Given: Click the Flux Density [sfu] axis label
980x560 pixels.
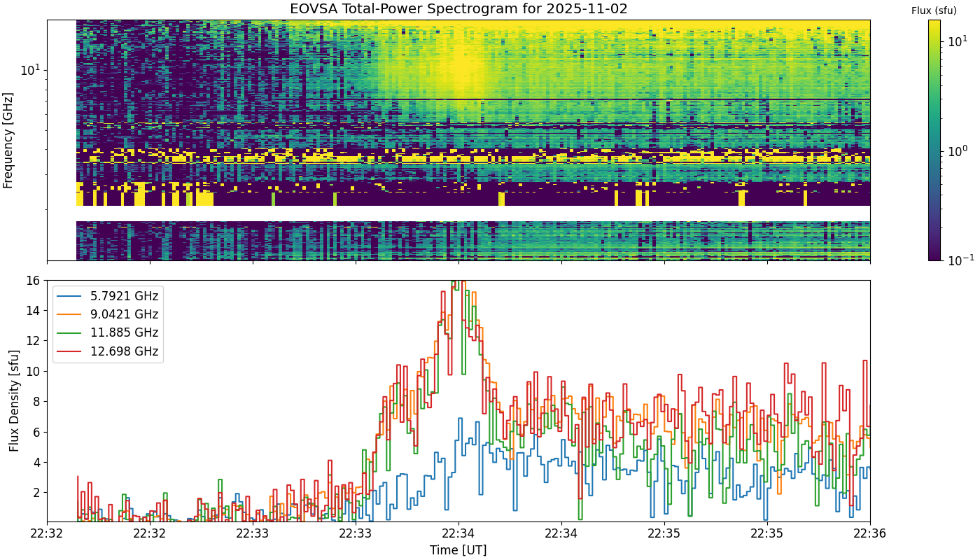Looking at the screenshot, I should point(14,401).
